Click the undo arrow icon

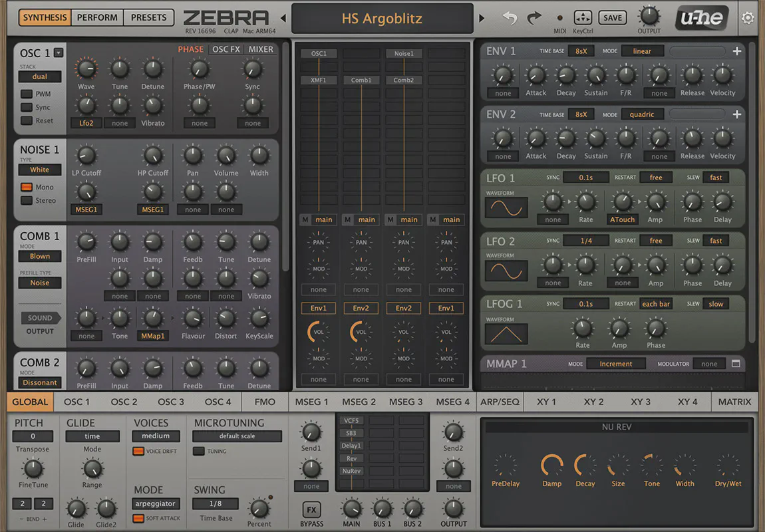tap(510, 18)
